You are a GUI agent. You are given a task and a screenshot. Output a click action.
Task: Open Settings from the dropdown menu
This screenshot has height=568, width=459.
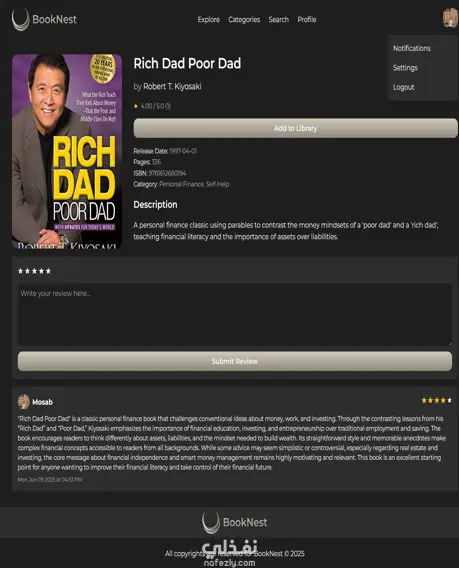coord(405,68)
